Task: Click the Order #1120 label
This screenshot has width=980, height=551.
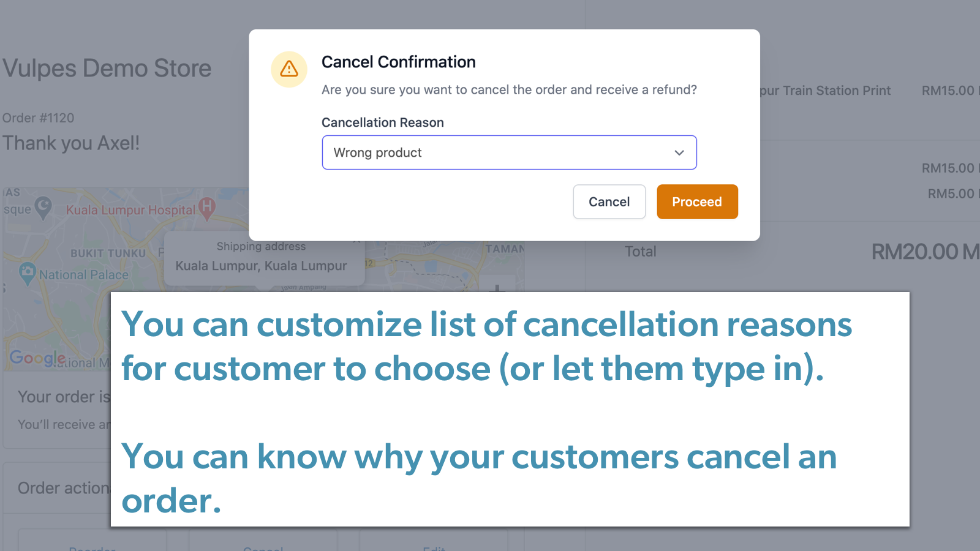Action: tap(38, 118)
